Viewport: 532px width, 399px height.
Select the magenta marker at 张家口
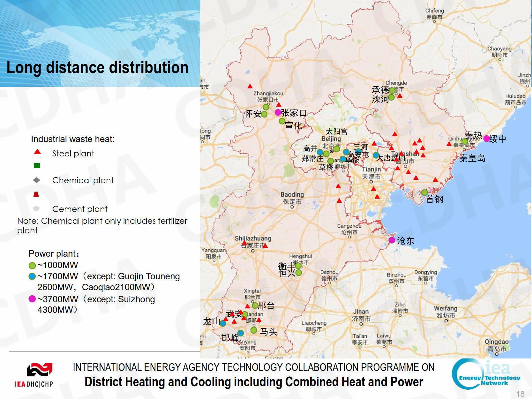278,112
